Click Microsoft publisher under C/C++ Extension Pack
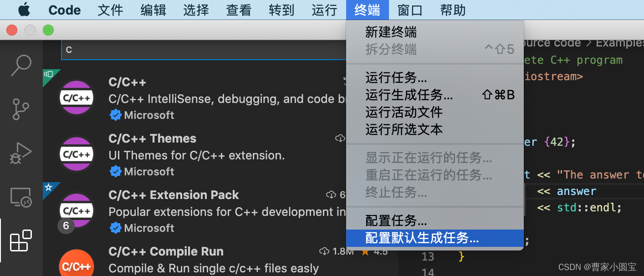Image resolution: width=644 pixels, height=276 pixels. (x=149, y=228)
